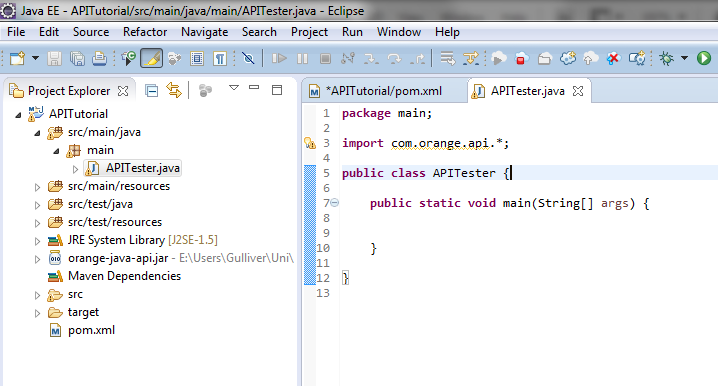Expand the src/main/resources folder

click(x=38, y=187)
